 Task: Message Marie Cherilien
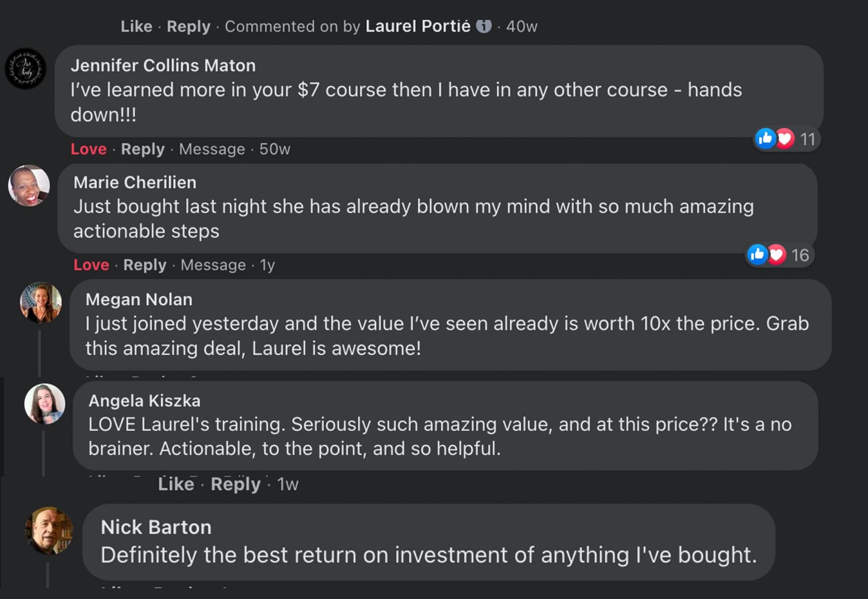213,265
